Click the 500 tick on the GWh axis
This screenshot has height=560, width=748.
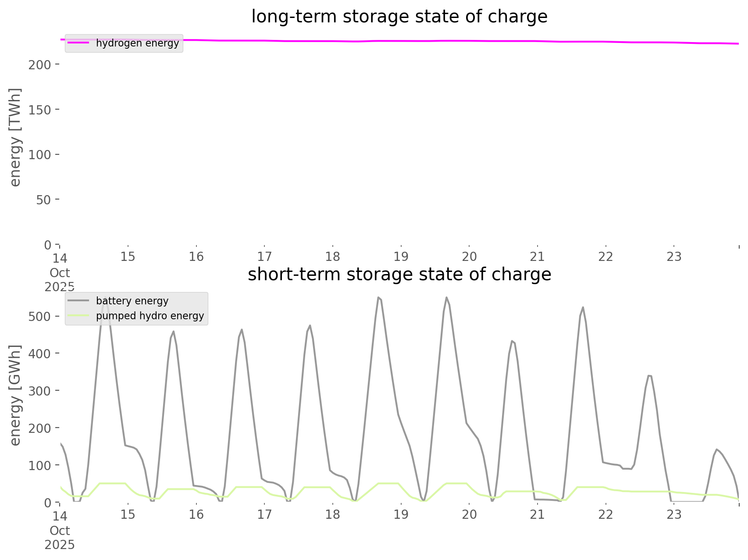[39, 317]
